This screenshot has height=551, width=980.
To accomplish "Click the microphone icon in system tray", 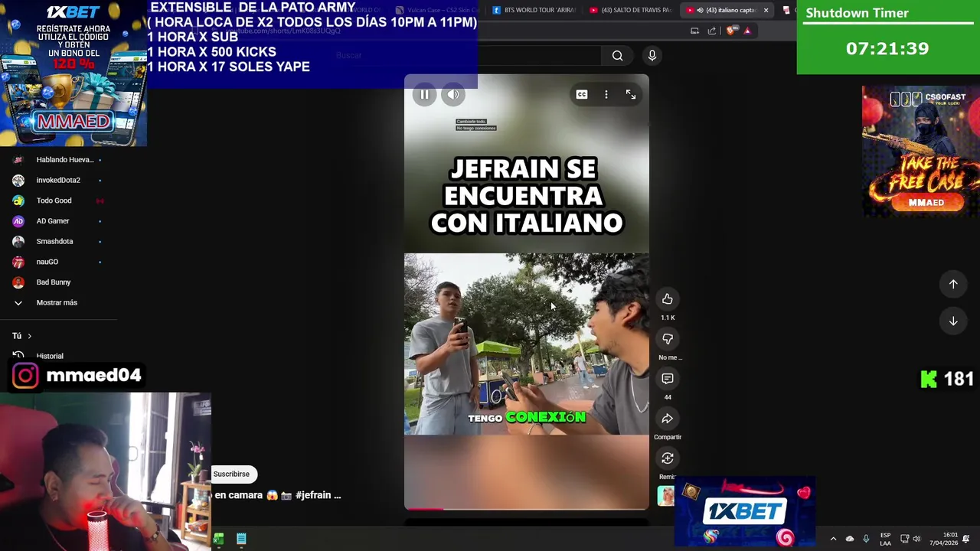I will click(x=866, y=539).
